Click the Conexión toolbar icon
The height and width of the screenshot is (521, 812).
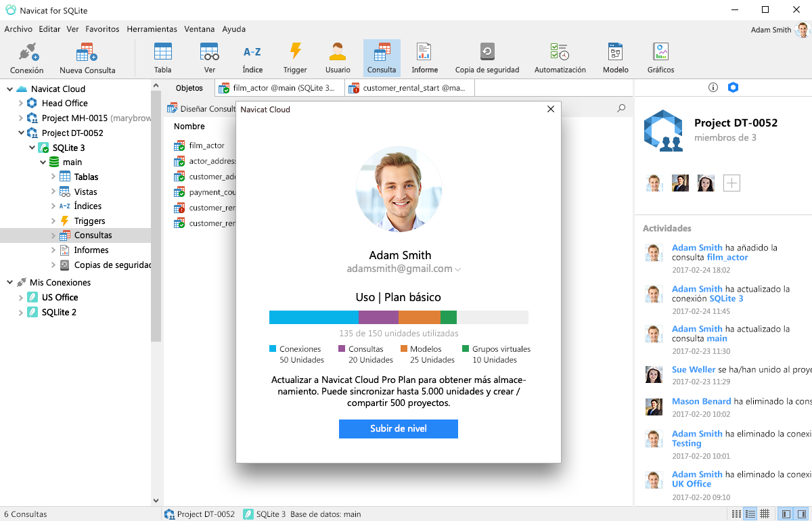(x=27, y=58)
